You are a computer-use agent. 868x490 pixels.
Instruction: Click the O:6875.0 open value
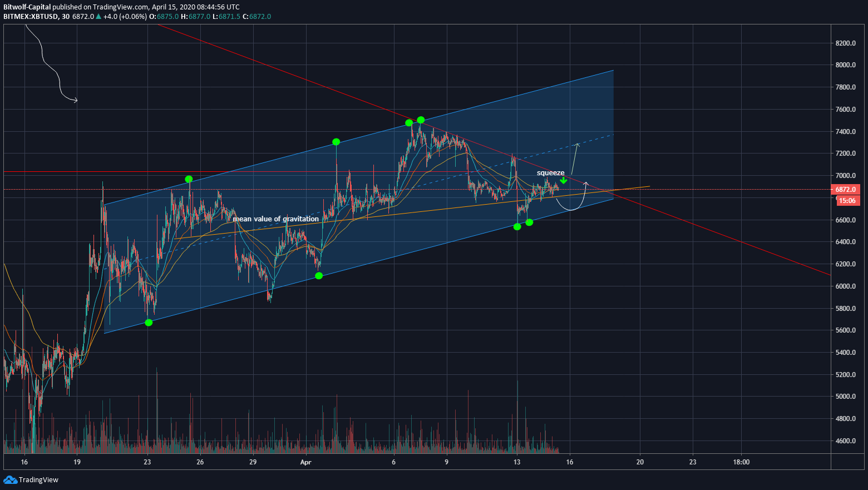click(165, 17)
